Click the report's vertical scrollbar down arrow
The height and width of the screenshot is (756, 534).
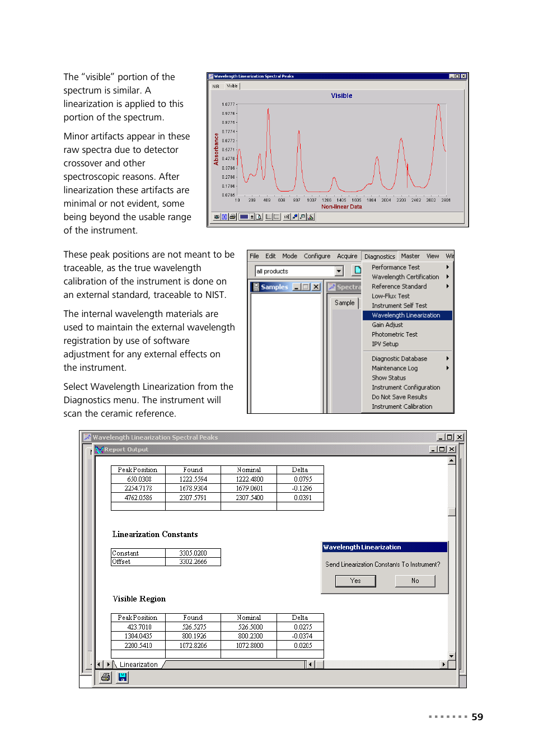pyautogui.click(x=451, y=656)
